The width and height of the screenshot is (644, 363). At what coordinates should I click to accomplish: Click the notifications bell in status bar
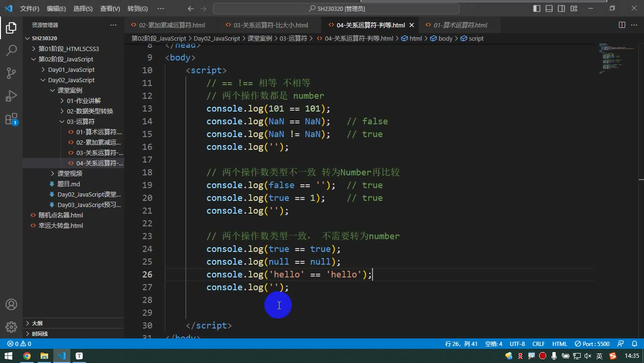(x=634, y=344)
